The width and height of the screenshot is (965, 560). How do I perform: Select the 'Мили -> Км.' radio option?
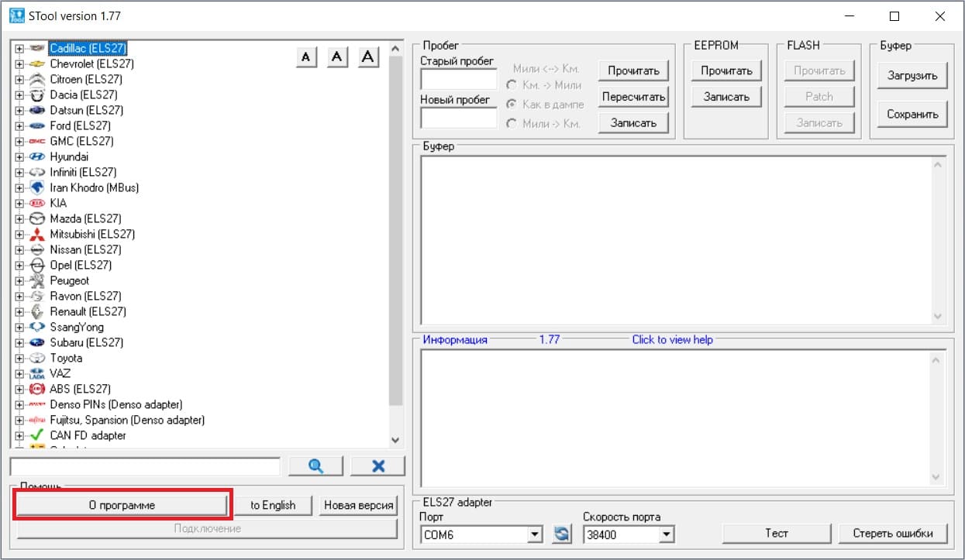512,123
